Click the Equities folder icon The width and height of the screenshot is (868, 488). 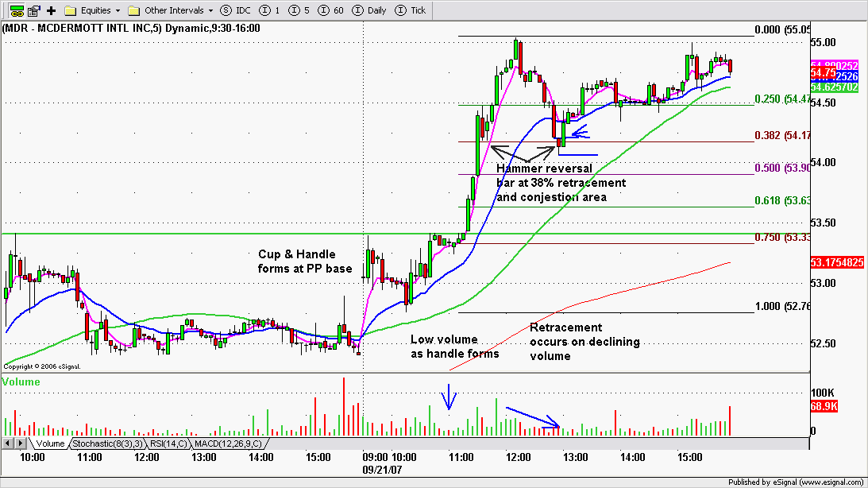[70, 10]
